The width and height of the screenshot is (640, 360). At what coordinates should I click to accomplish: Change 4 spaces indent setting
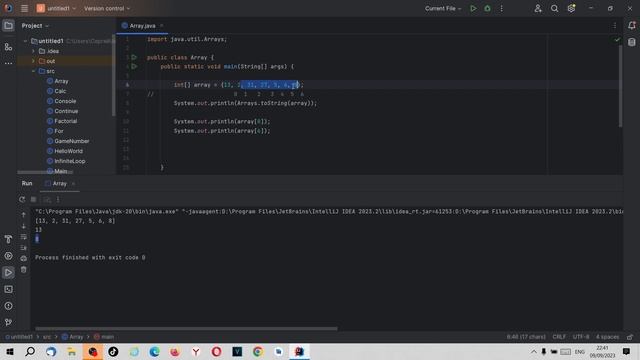click(607, 337)
